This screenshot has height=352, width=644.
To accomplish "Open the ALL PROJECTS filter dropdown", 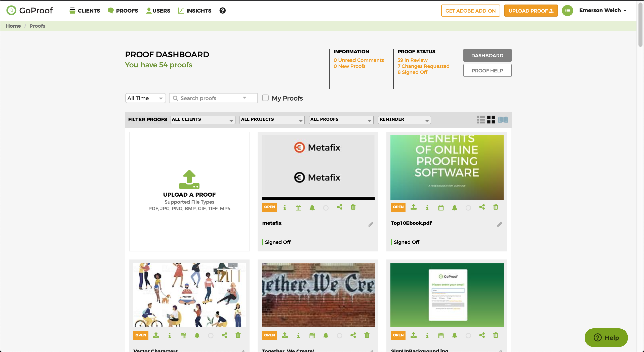I will [x=272, y=120].
